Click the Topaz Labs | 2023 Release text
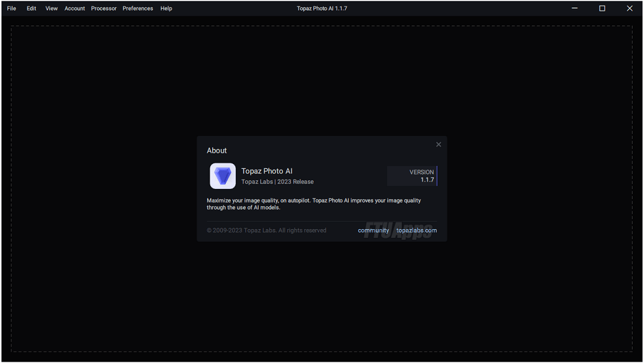This screenshot has width=644, height=363. coord(277,181)
